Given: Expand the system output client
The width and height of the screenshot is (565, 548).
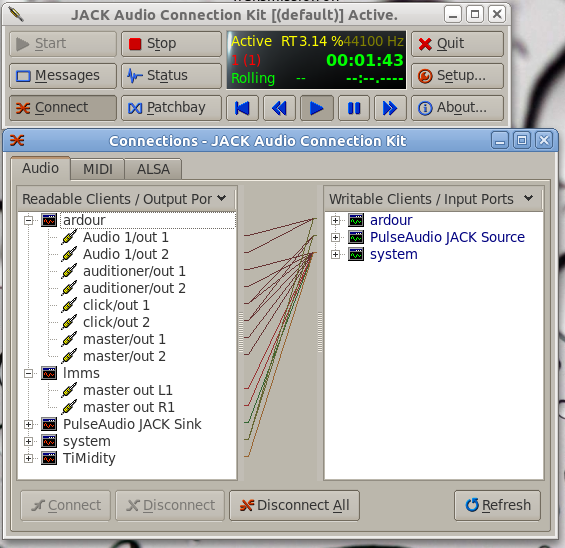Looking at the screenshot, I should click(x=28, y=441).
